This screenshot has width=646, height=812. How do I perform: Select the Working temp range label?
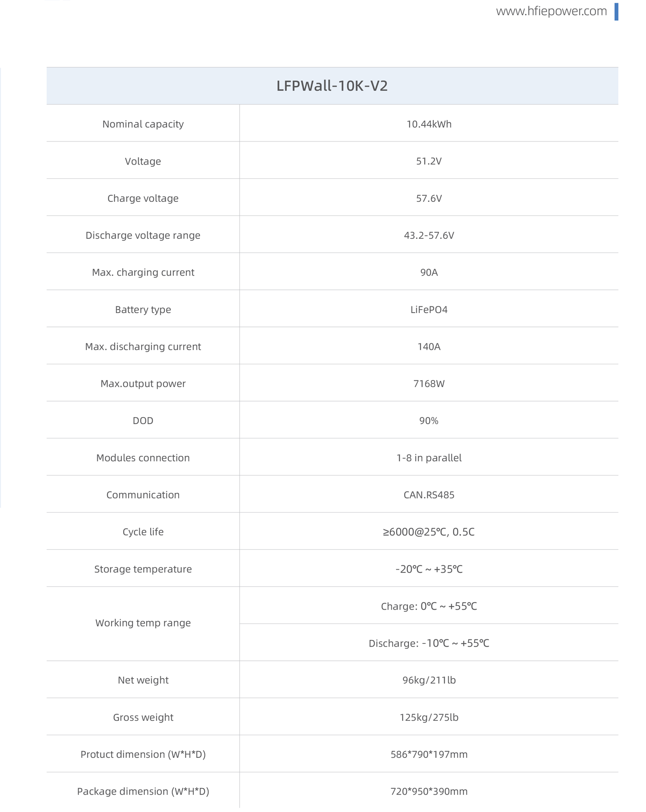tap(143, 623)
